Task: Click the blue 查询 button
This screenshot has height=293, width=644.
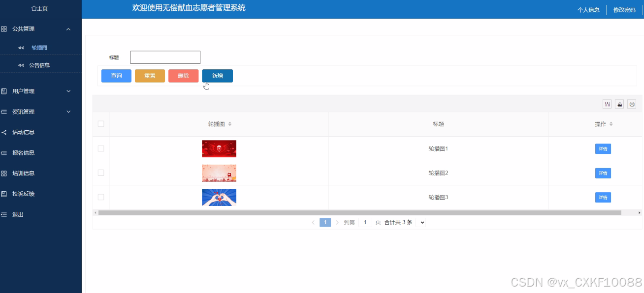Action: [116, 76]
